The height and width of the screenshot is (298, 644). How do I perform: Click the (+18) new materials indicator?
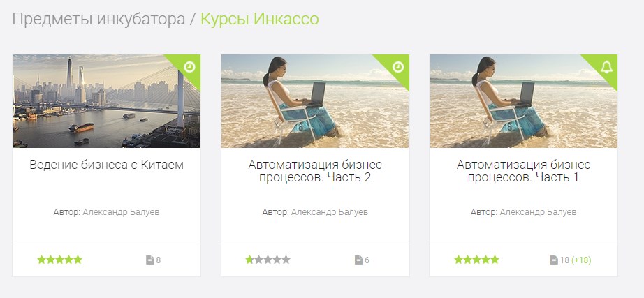581,260
